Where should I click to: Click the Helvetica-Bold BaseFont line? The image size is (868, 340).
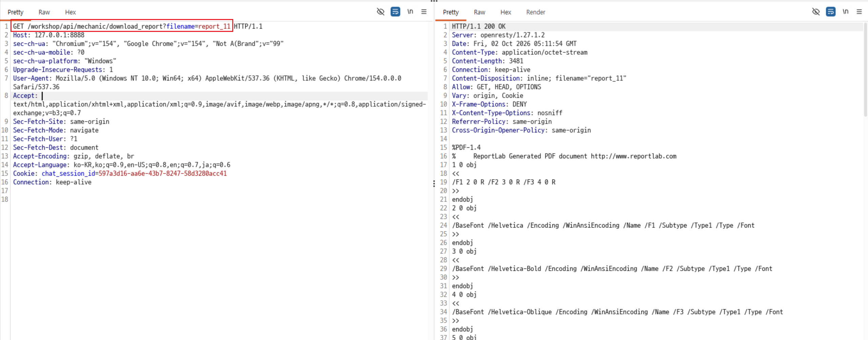point(612,269)
